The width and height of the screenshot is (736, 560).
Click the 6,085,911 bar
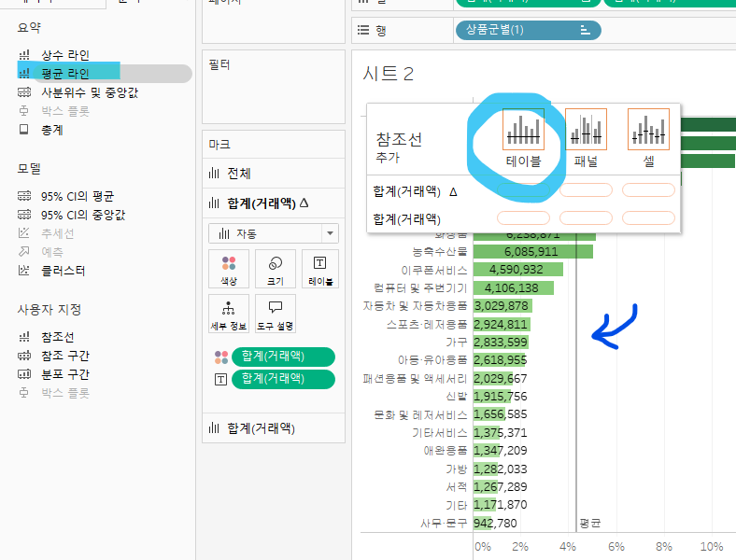click(533, 252)
